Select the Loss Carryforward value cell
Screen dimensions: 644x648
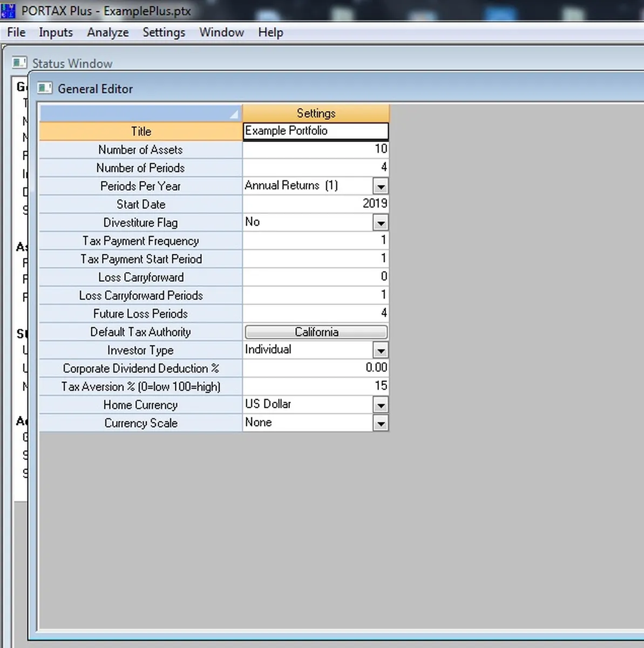click(x=316, y=278)
